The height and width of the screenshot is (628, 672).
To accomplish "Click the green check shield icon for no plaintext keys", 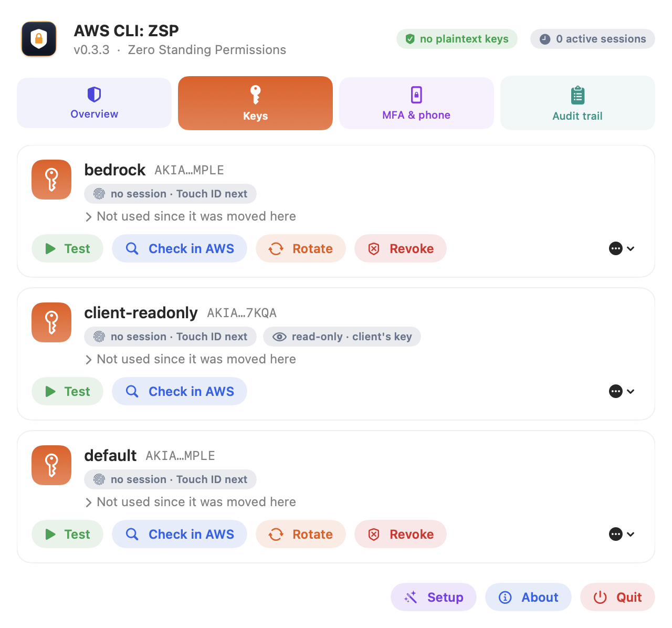I will pyautogui.click(x=411, y=39).
